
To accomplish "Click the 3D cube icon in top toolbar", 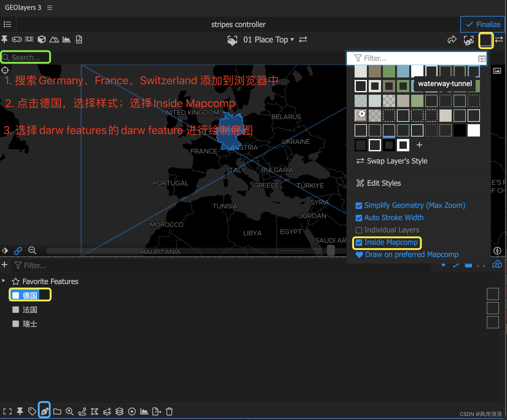I will click(x=41, y=39).
